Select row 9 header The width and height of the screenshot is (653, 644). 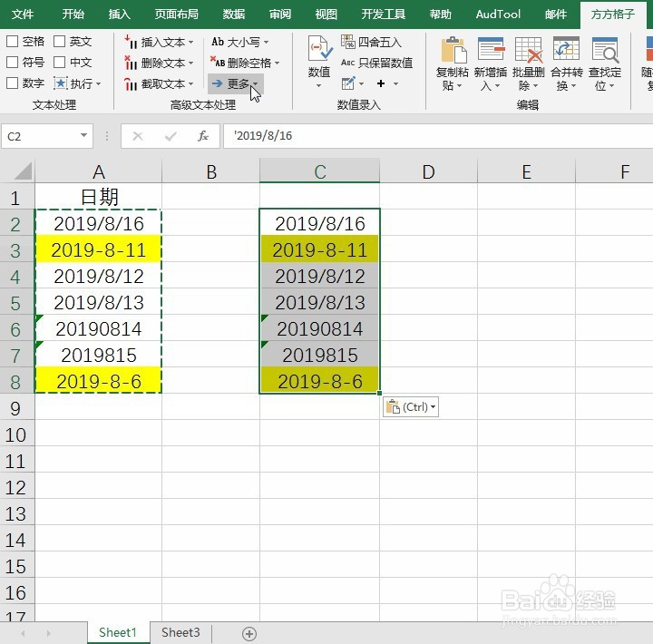[x=15, y=408]
